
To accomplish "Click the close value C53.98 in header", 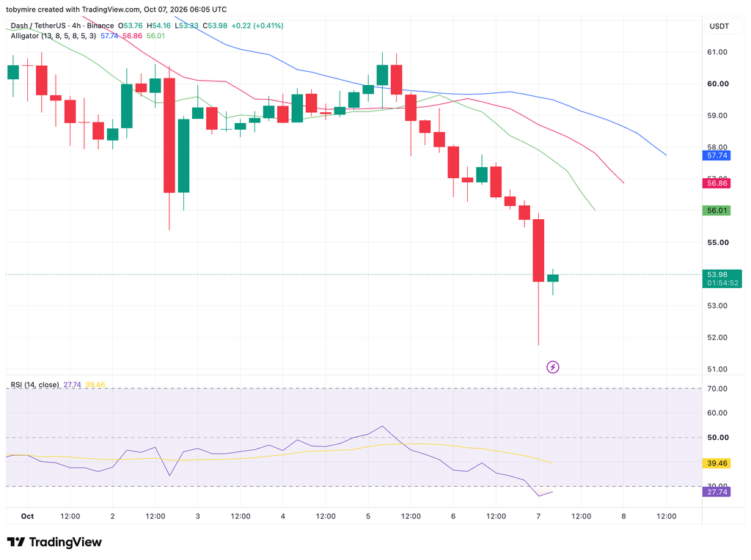I will click(x=215, y=26).
